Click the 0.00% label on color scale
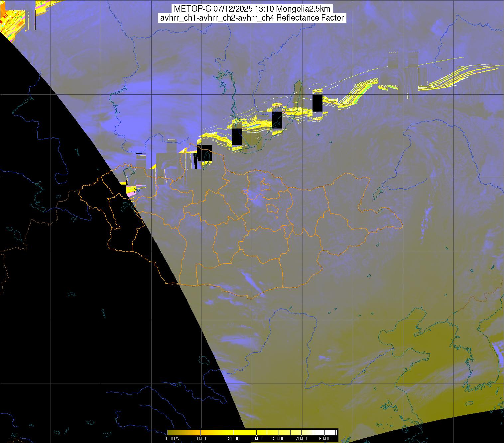 [x=173, y=438]
